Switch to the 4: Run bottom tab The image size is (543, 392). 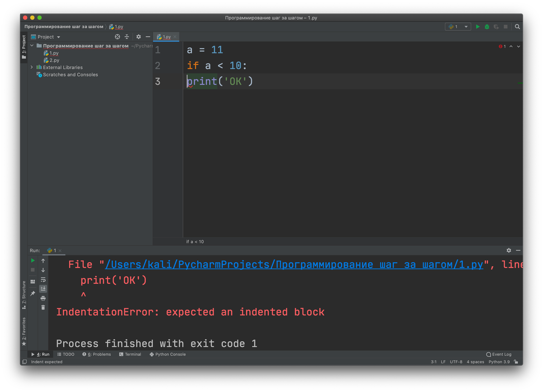(41, 354)
